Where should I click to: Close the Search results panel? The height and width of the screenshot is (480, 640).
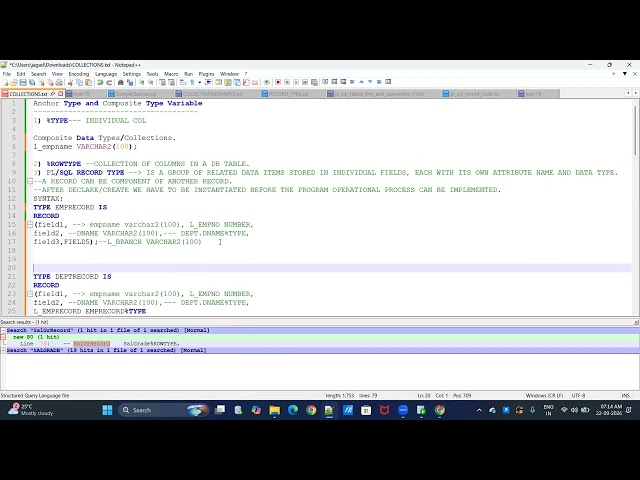636,322
